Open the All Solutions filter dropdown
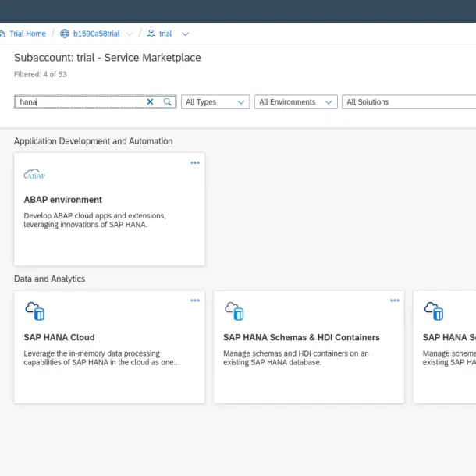This screenshot has height=476, width=476. 409,101
